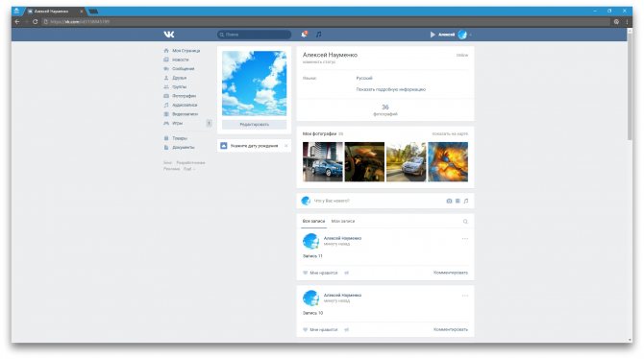Attach a photo using the camera icon
Screen dimensions: 644x359
(449, 201)
